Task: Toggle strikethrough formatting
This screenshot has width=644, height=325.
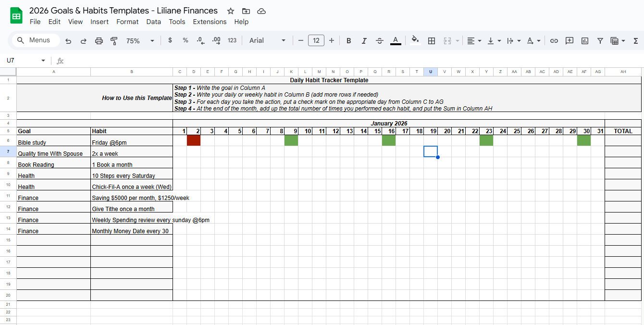Action: click(x=379, y=40)
